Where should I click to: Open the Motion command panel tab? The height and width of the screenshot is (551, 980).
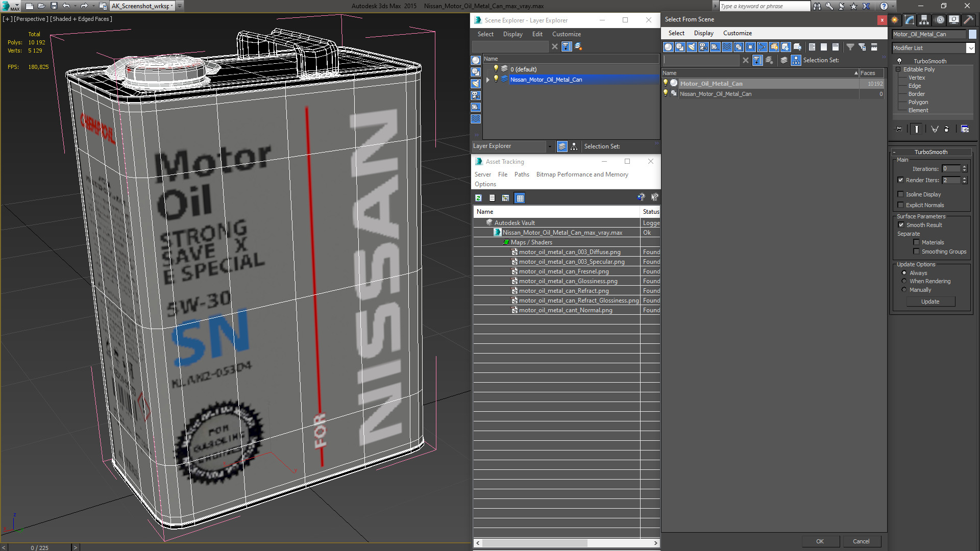click(940, 20)
